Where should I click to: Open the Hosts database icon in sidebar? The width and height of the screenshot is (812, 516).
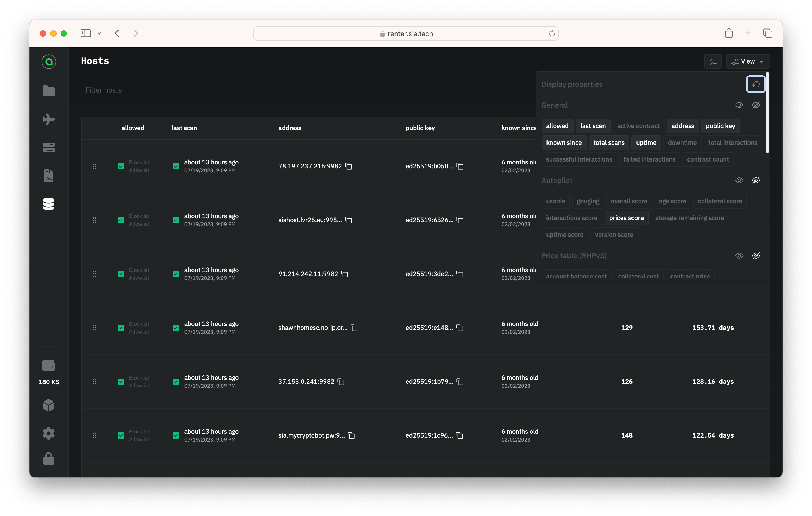49,204
